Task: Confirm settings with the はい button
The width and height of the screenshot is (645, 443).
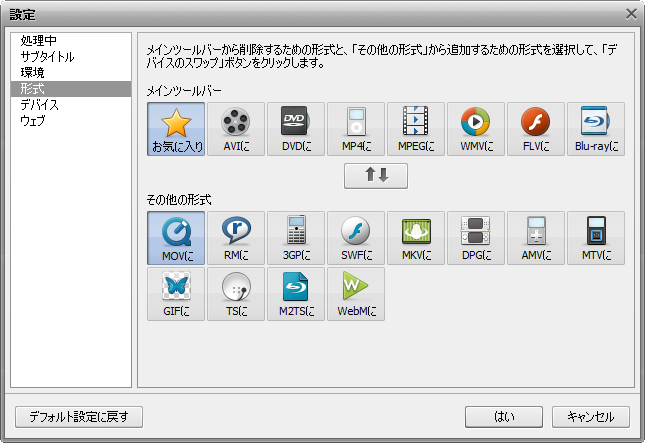Action: click(x=504, y=417)
